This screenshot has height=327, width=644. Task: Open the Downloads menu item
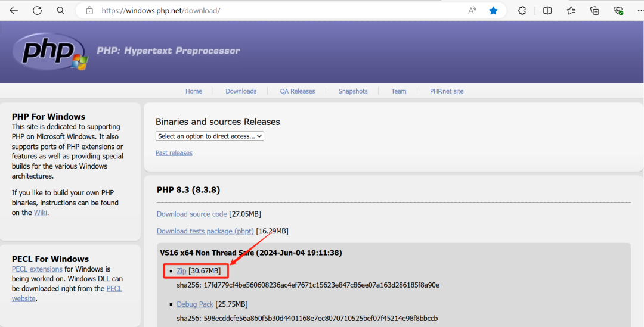(241, 91)
